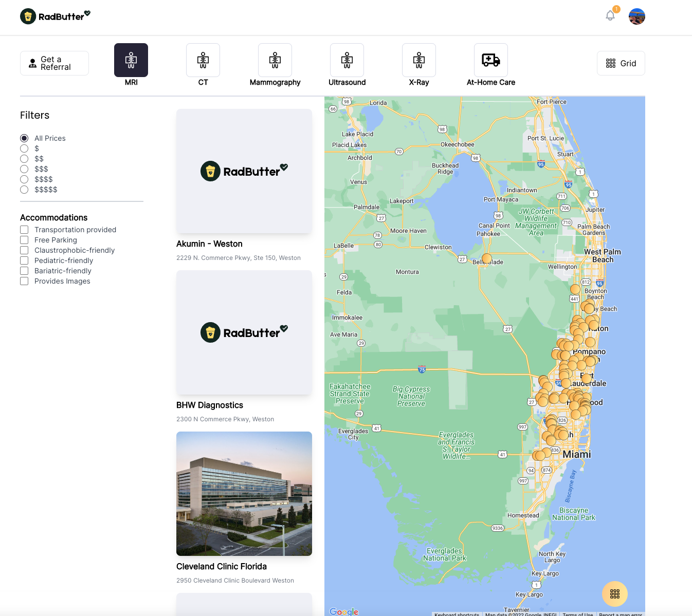692x616 pixels.
Task: Click Everglades National Park map label
Action: click(445, 554)
